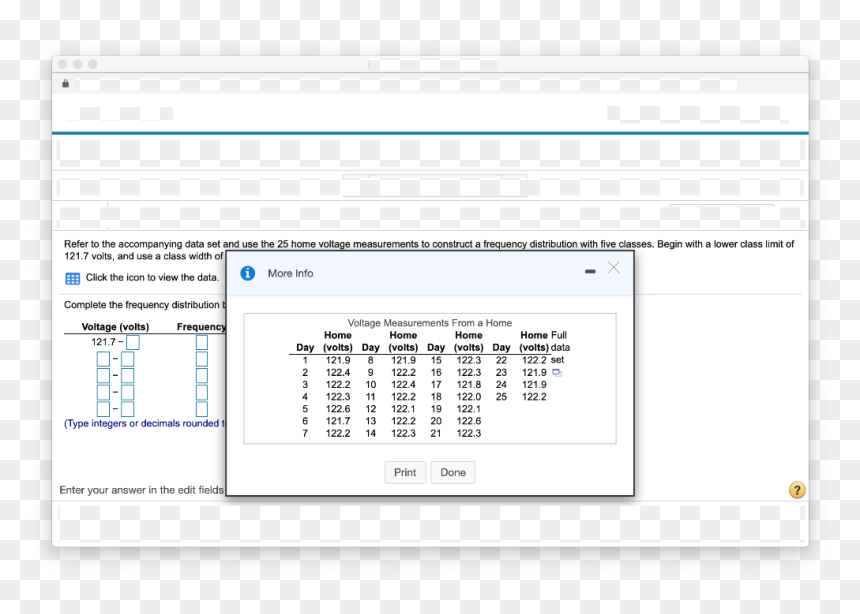This screenshot has width=860, height=614.
Task: Click the Done button
Action: point(453,472)
